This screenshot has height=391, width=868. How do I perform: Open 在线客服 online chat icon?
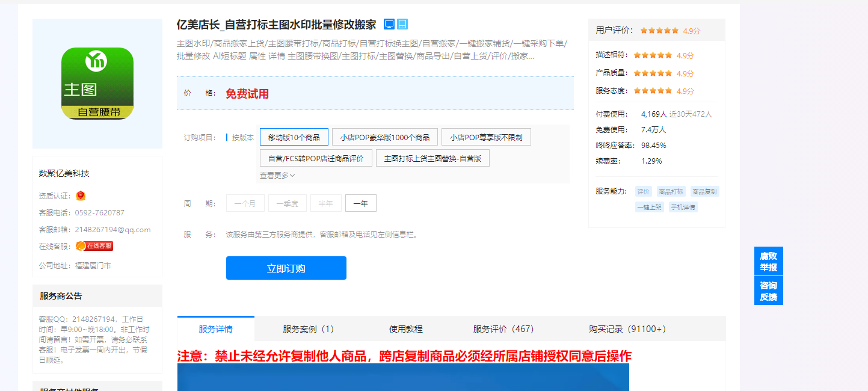coord(94,246)
